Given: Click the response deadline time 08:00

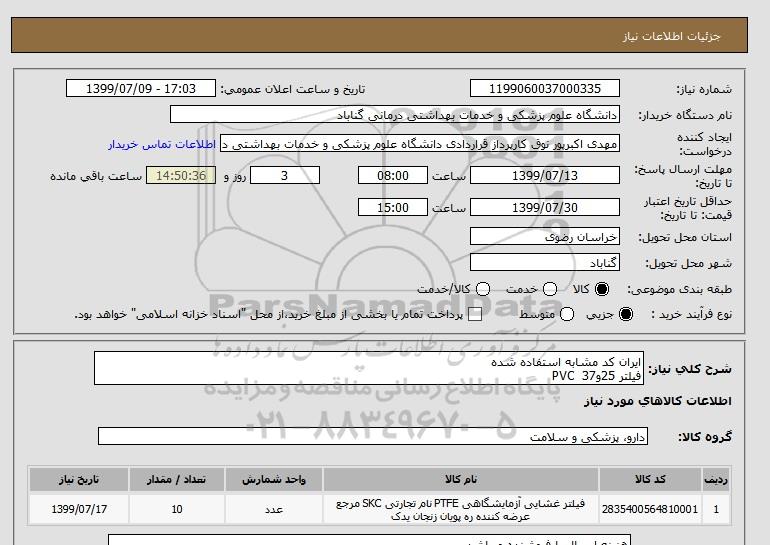Looking at the screenshot, I should 393,175.
